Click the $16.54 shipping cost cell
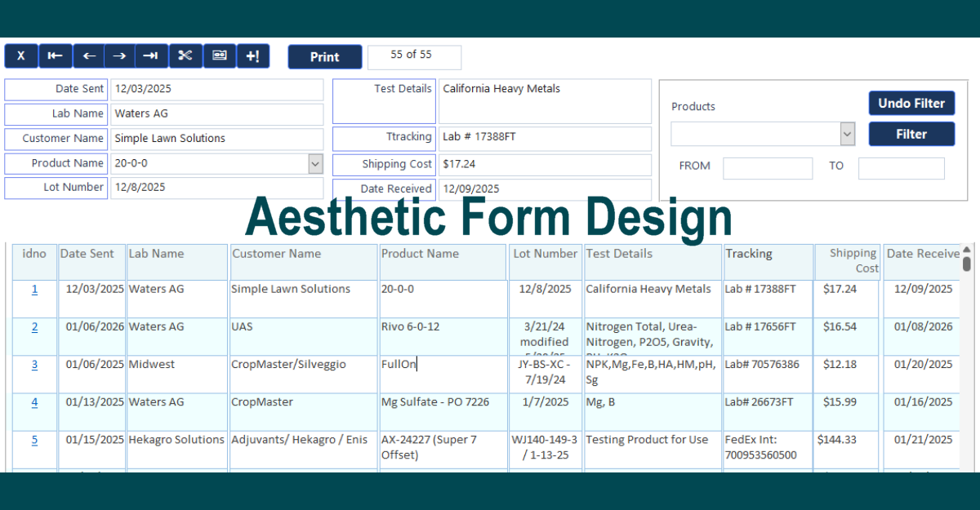Image resolution: width=980 pixels, height=510 pixels. (848, 336)
